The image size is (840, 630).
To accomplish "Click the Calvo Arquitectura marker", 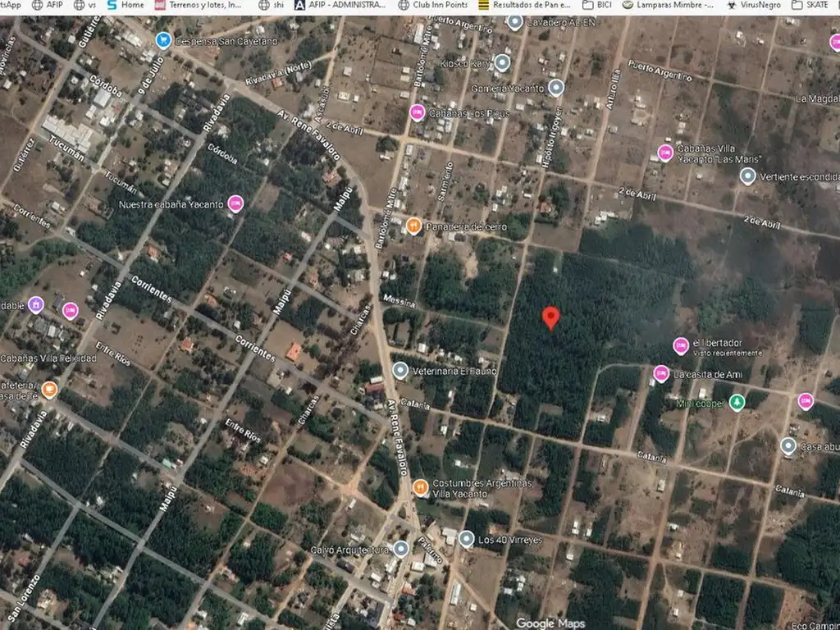I will (400, 549).
